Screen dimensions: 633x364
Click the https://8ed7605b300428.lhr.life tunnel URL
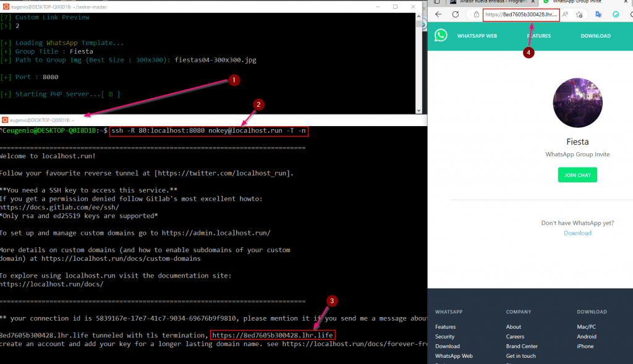[x=273, y=336]
